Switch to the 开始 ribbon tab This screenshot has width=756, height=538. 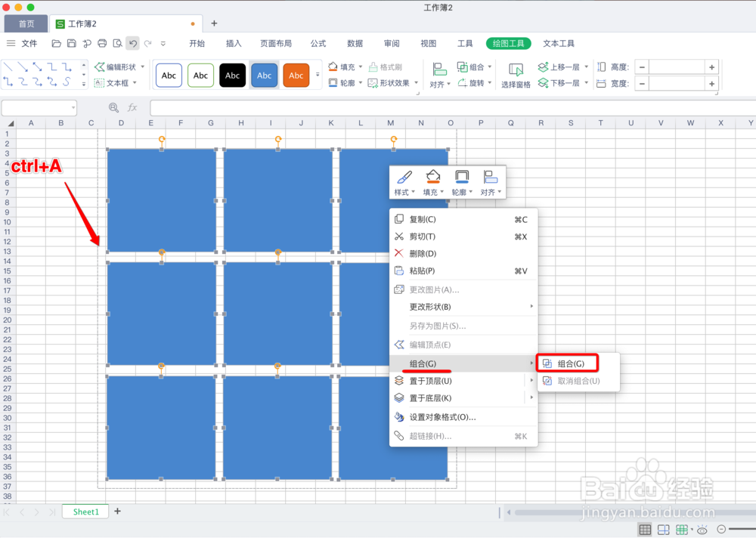(197, 43)
